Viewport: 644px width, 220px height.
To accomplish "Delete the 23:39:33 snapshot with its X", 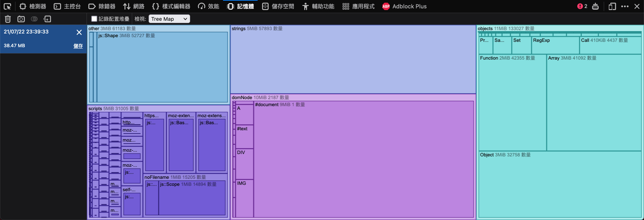I will click(x=79, y=32).
